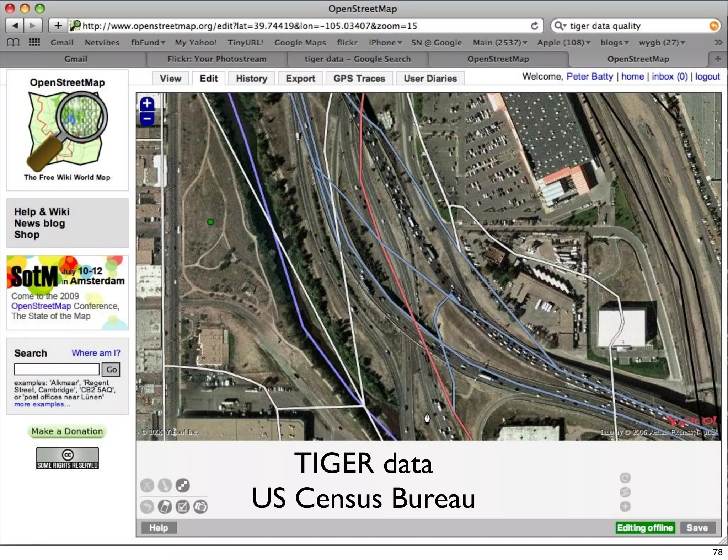
Task: Open the Shop link
Action: tap(27, 235)
